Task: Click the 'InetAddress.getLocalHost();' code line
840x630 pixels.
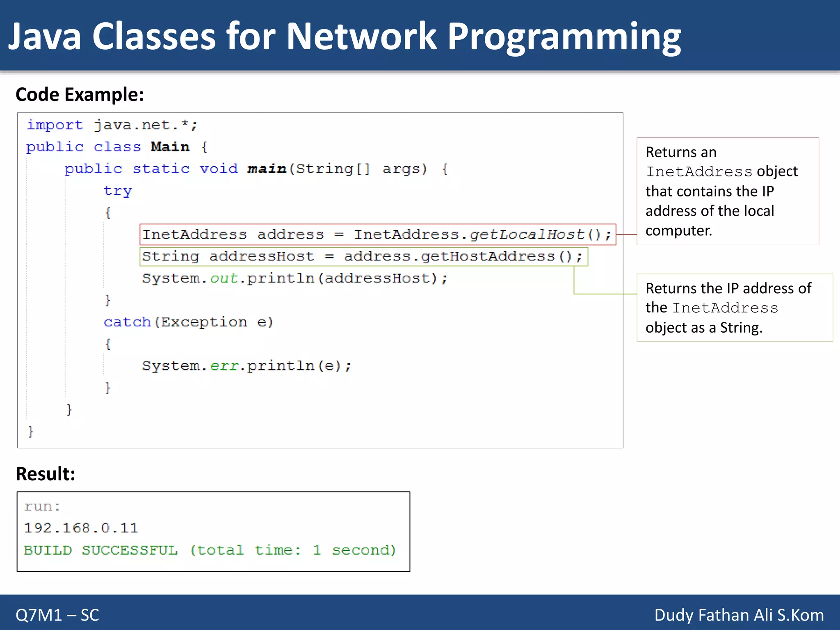Action: click(x=378, y=235)
